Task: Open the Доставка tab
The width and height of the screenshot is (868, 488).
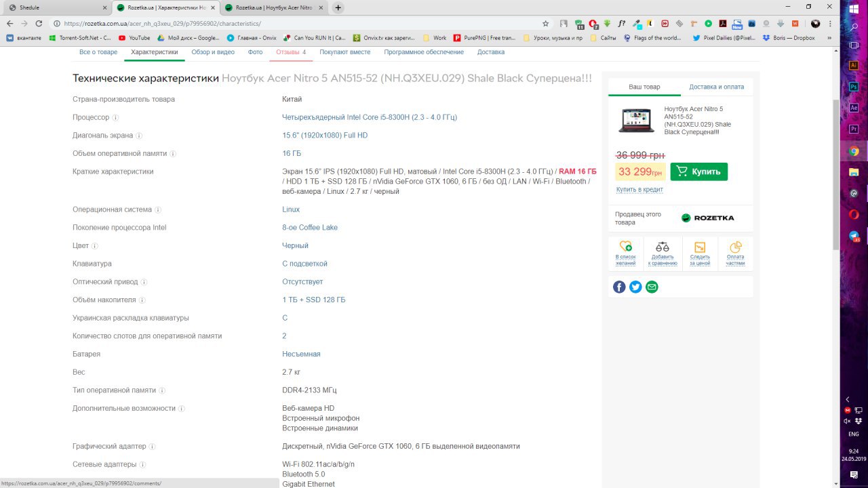Action: click(491, 52)
